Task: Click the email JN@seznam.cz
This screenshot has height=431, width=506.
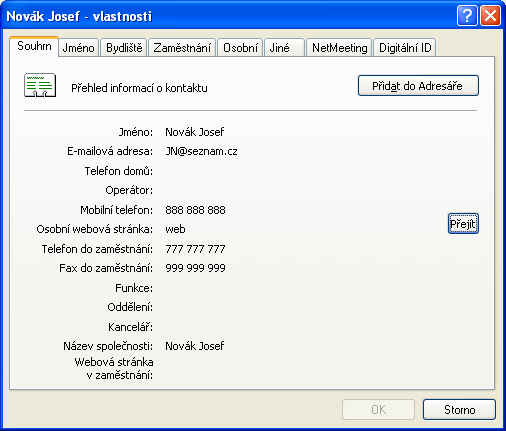Action: point(201,151)
